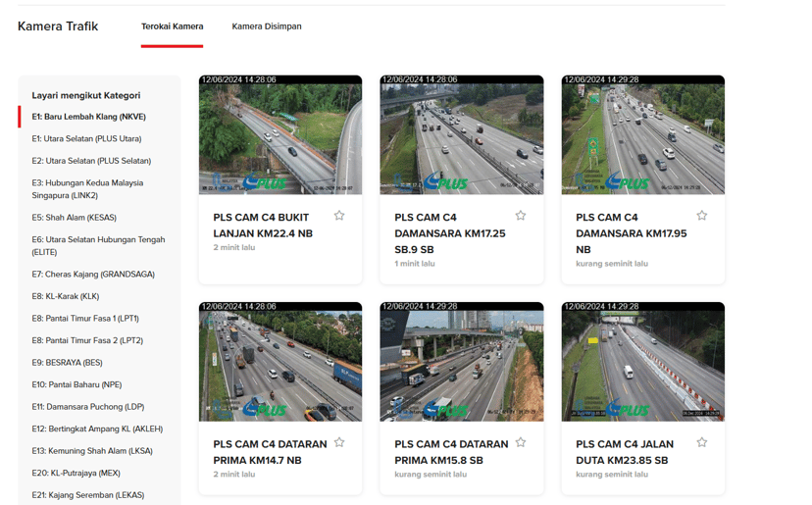The height and width of the screenshot is (505, 812).
Task: Star the Bukit Lanjan KM22.4 NB camera
Action: tap(339, 216)
